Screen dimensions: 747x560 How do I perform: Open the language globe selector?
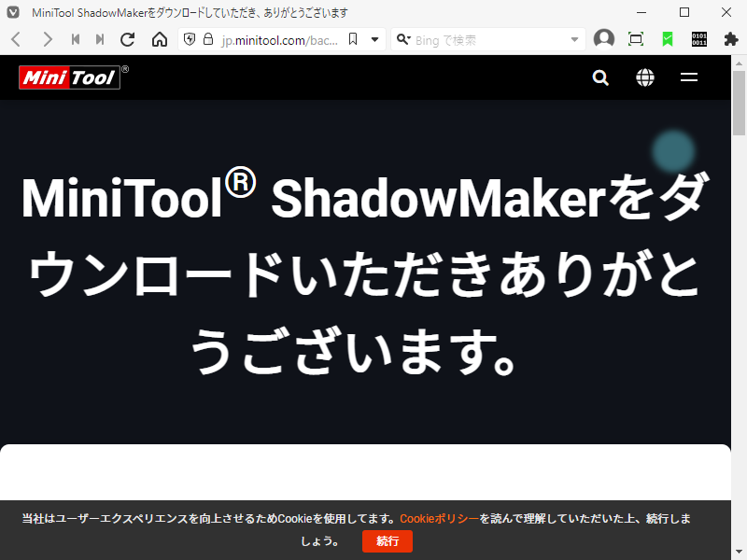645,77
